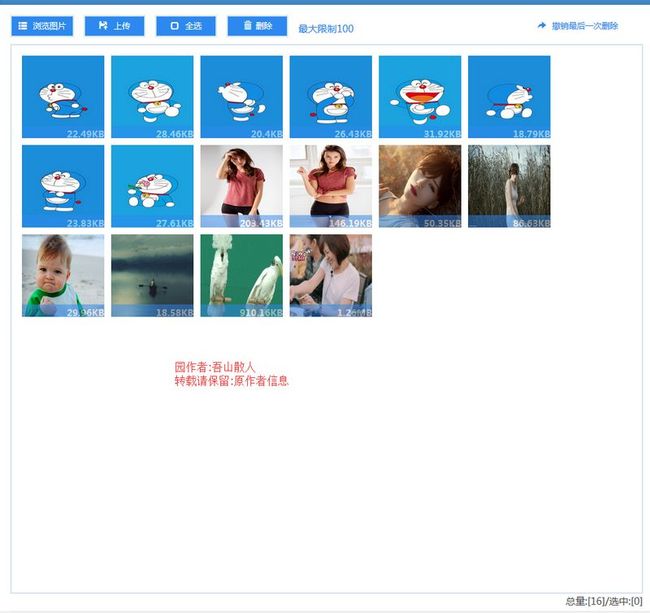The image size is (650, 613).
Task: Select the 50.35KB portrait thumbnail
Action: pyautogui.click(x=420, y=186)
